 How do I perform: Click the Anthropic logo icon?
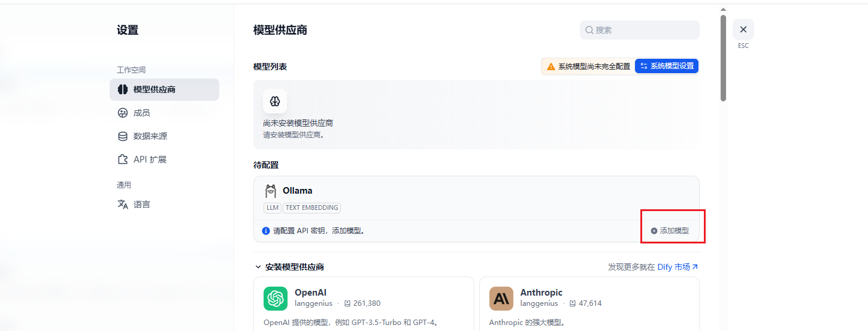click(501, 298)
